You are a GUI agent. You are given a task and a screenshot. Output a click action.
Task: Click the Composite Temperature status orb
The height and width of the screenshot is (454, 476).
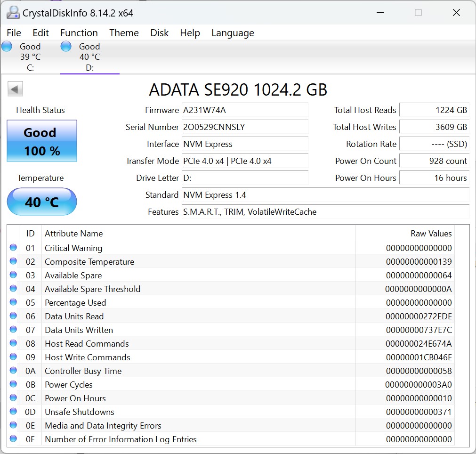click(x=13, y=261)
